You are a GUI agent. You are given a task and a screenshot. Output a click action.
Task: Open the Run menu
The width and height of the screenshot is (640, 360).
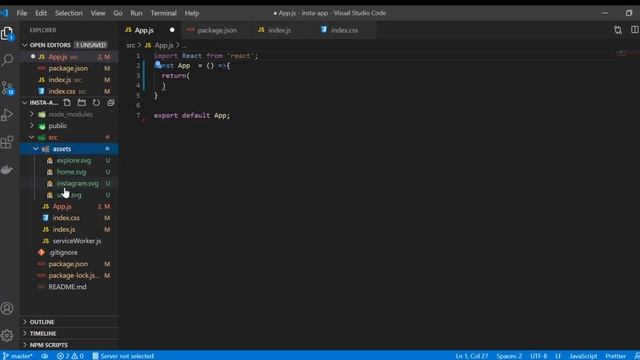click(136, 13)
